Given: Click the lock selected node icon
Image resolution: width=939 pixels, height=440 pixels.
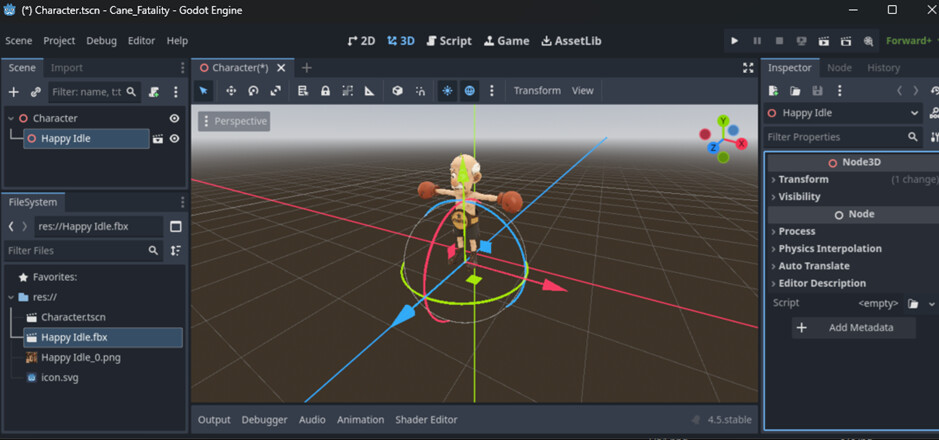Looking at the screenshot, I should [325, 91].
